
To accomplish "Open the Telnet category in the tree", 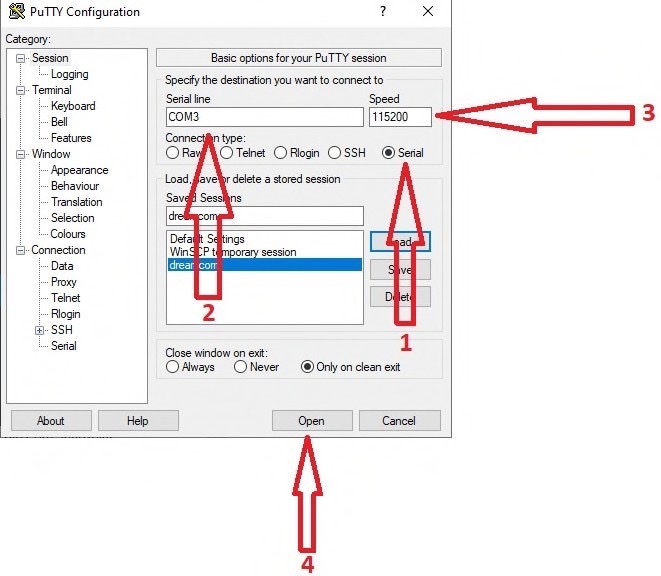I will [x=65, y=298].
